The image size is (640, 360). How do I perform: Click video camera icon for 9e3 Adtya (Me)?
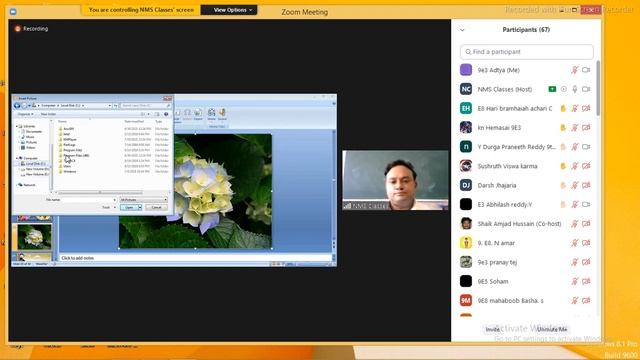coord(586,70)
